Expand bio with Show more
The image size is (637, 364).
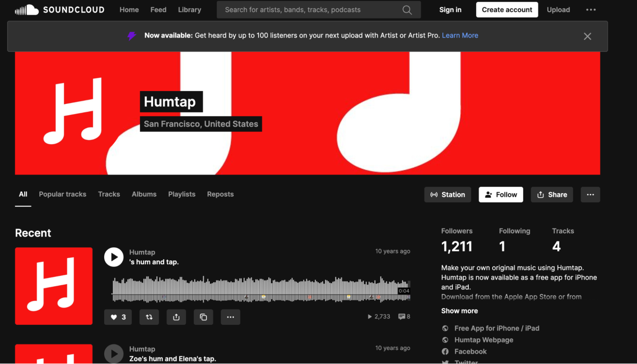tap(459, 311)
